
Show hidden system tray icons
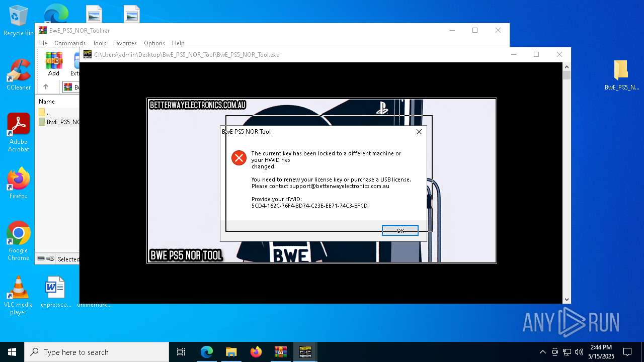pos(542,352)
